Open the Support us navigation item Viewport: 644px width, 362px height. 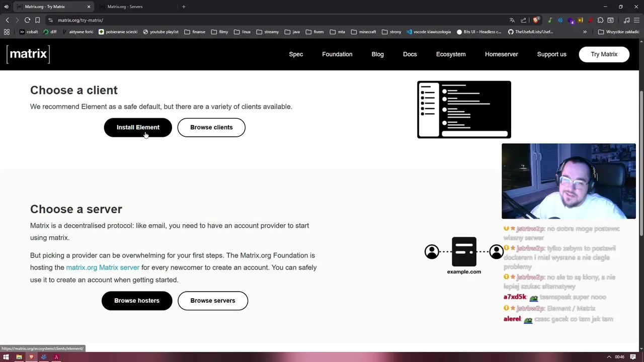[551, 54]
